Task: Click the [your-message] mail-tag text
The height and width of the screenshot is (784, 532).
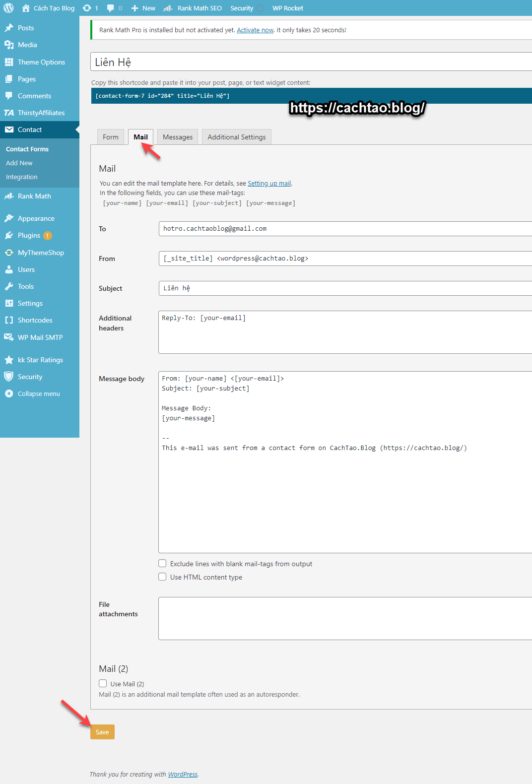Action: [271, 203]
